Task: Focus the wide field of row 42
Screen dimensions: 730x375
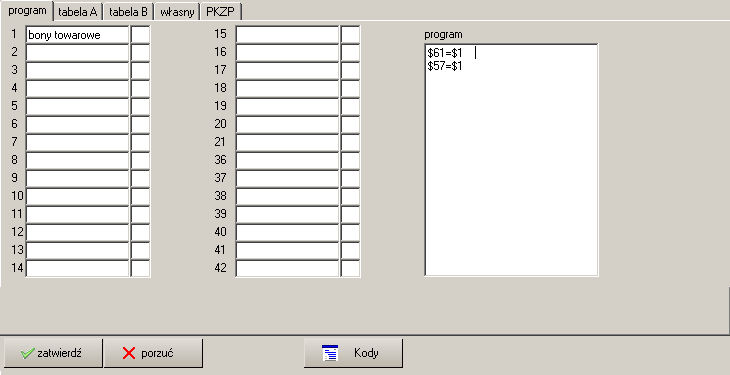Action: 287,269
